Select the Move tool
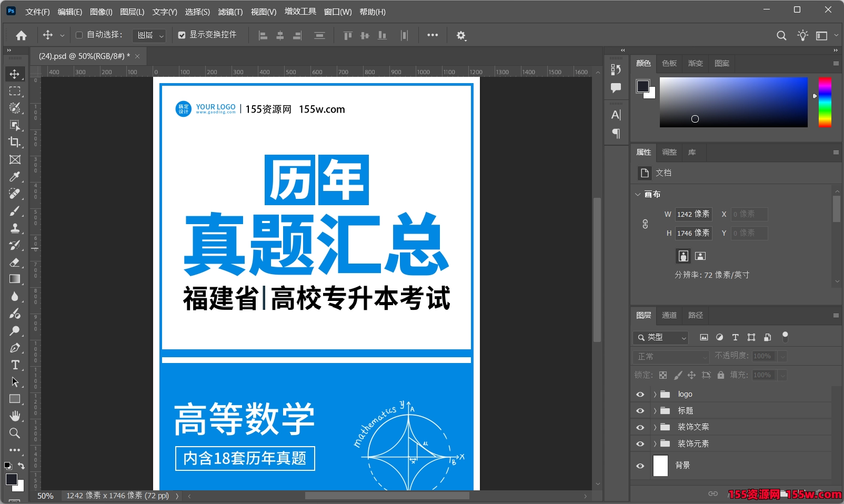Image resolution: width=844 pixels, height=504 pixels. [15, 74]
